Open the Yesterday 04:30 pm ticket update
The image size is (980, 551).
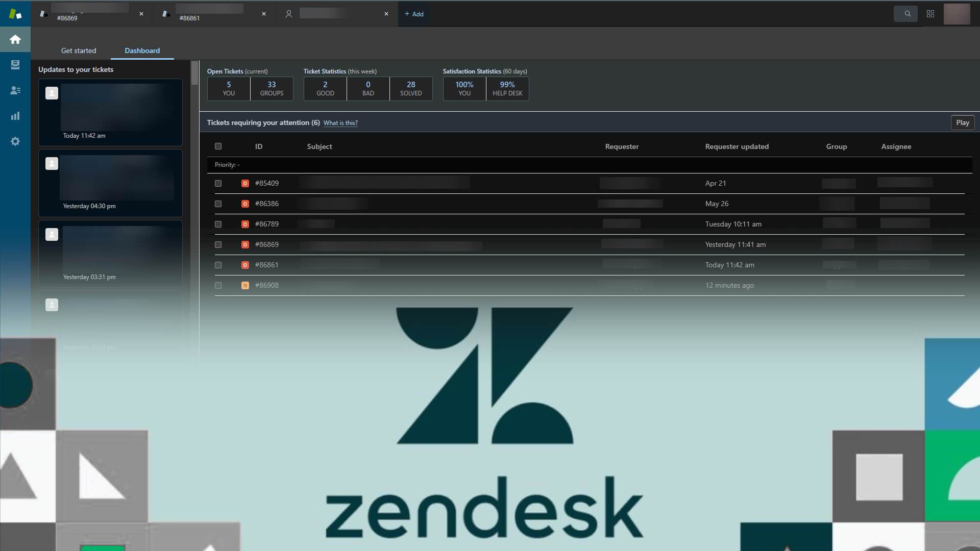click(x=110, y=183)
